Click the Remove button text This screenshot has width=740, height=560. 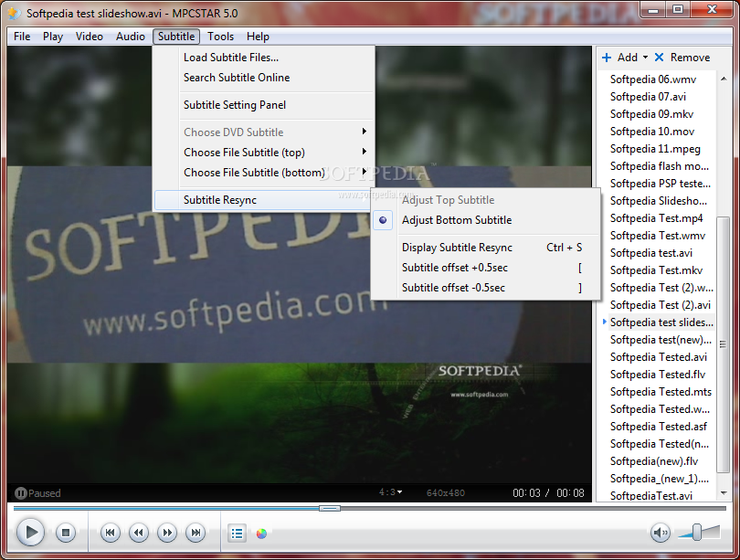pyautogui.click(x=690, y=58)
